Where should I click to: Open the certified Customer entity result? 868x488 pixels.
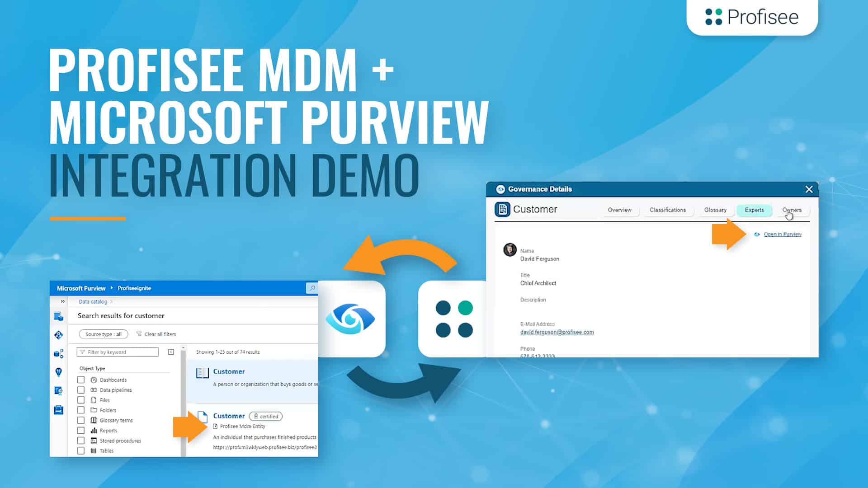pyautogui.click(x=229, y=416)
